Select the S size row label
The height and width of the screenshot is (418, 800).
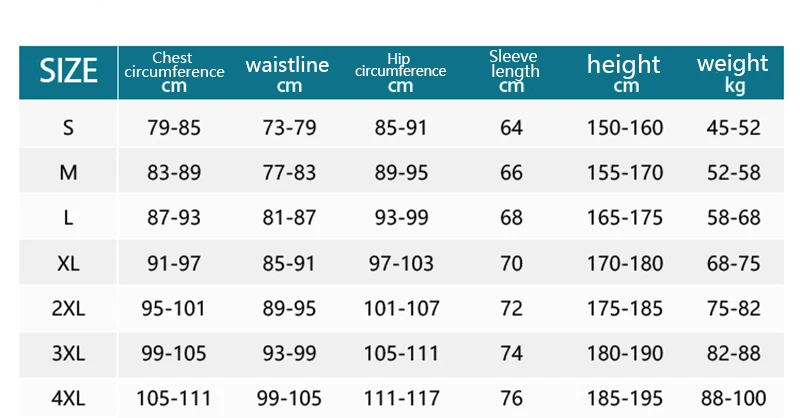68,128
